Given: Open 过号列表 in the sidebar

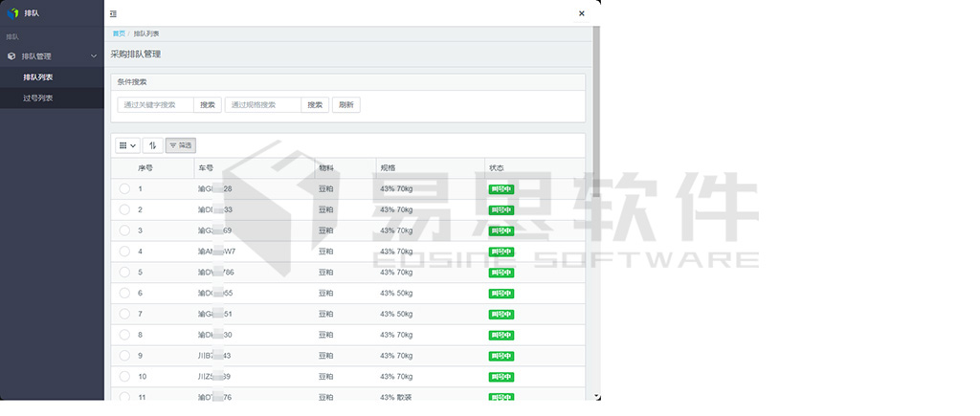Looking at the screenshot, I should 38,99.
